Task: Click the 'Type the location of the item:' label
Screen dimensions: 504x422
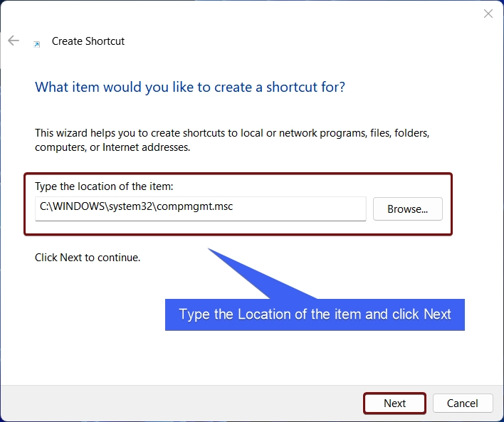Action: 104,186
